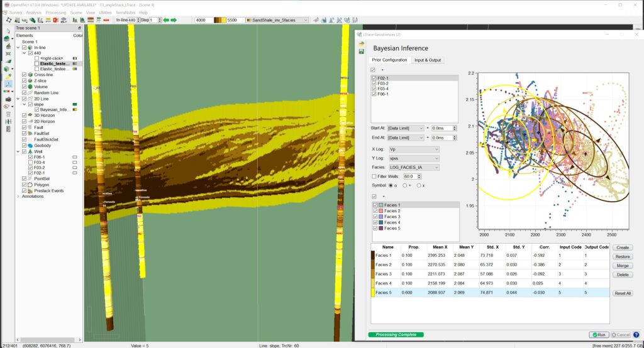
Task: Click the Well tree icon
Action: (x=29, y=151)
